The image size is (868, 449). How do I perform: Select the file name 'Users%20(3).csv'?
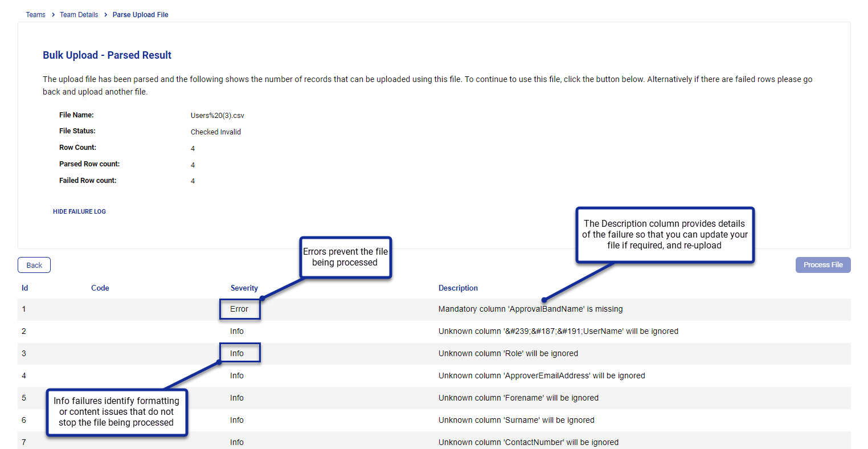(x=218, y=115)
